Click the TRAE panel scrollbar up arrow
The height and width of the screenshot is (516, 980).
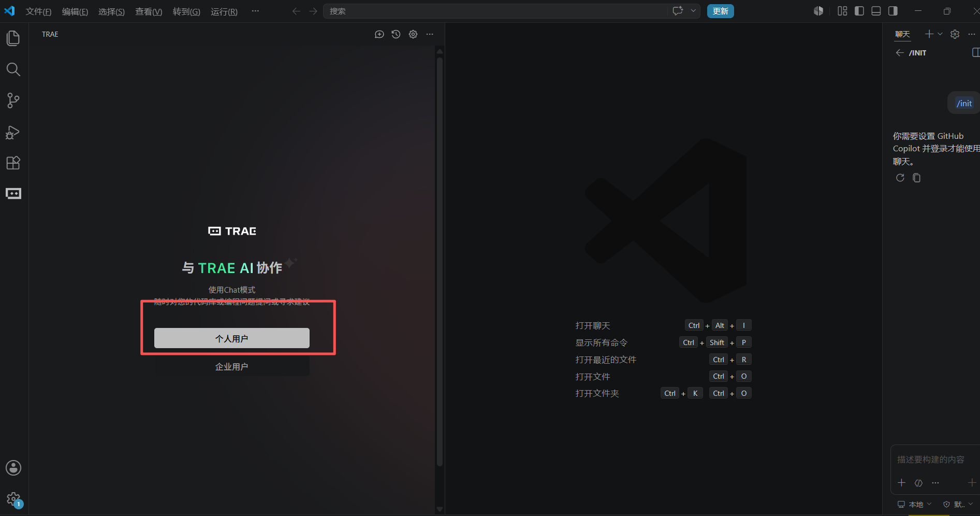(x=440, y=51)
